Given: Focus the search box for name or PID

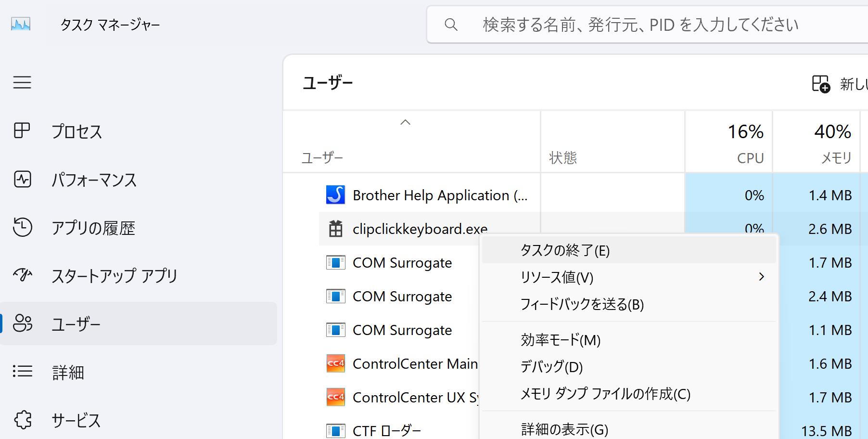Looking at the screenshot, I should click(x=640, y=25).
